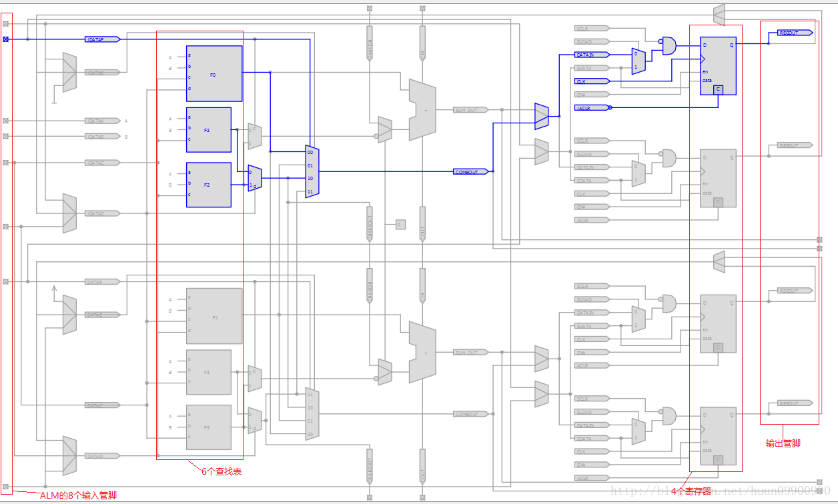This screenshot has height=504, width=838.
Task: Select the blue COMBOUT port
Action: [x=472, y=171]
